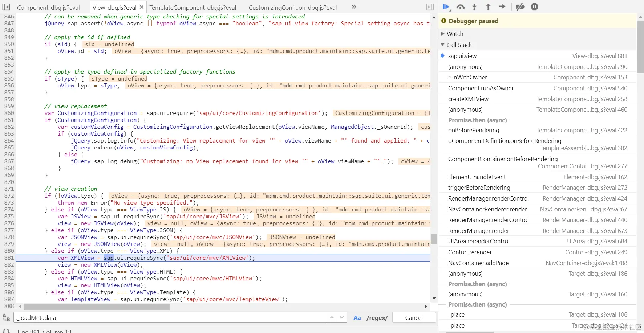Open the CustomizingConf...on-dbg.js?eval tab
The height and width of the screenshot is (333, 644).
(293, 8)
